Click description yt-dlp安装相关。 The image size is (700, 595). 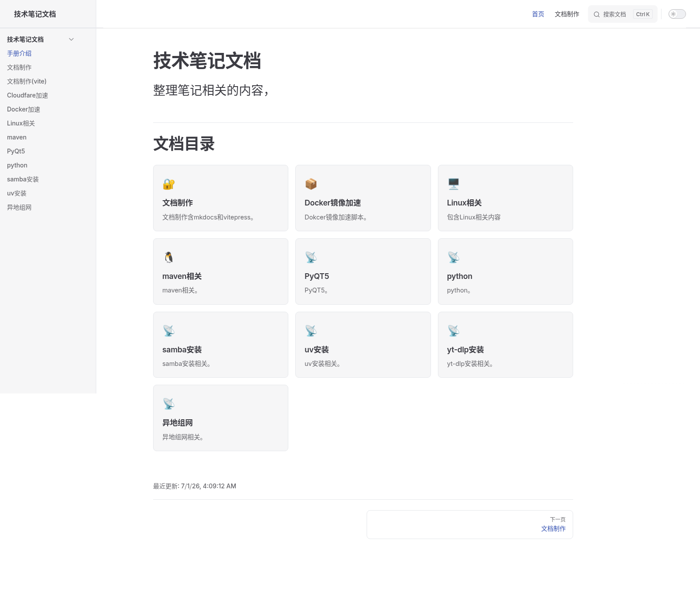[x=470, y=364]
